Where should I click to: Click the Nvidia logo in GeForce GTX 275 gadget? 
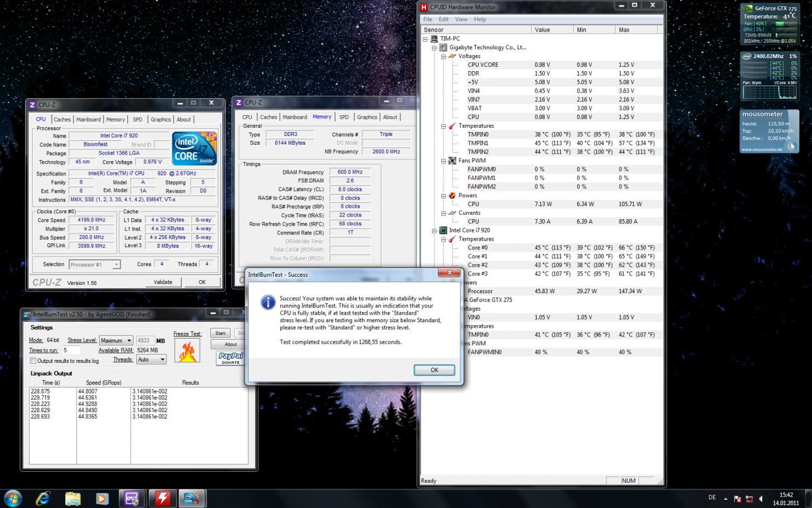[x=747, y=8]
